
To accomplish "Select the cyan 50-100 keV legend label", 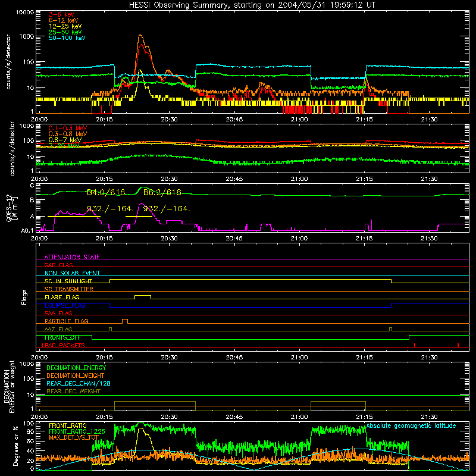I will coord(67,38).
